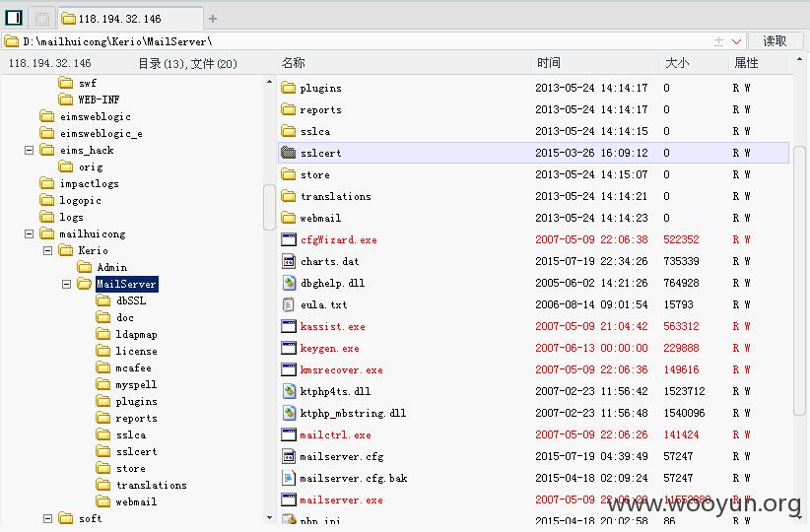Click the kassist.exe application icon
The image size is (810, 532).
click(x=289, y=326)
